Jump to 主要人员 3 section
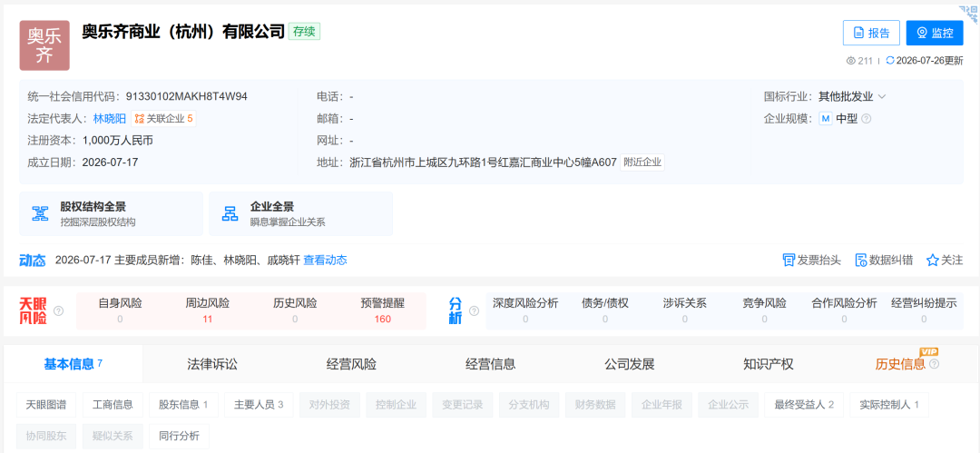Screen dimensions: 980x453 (259, 405)
